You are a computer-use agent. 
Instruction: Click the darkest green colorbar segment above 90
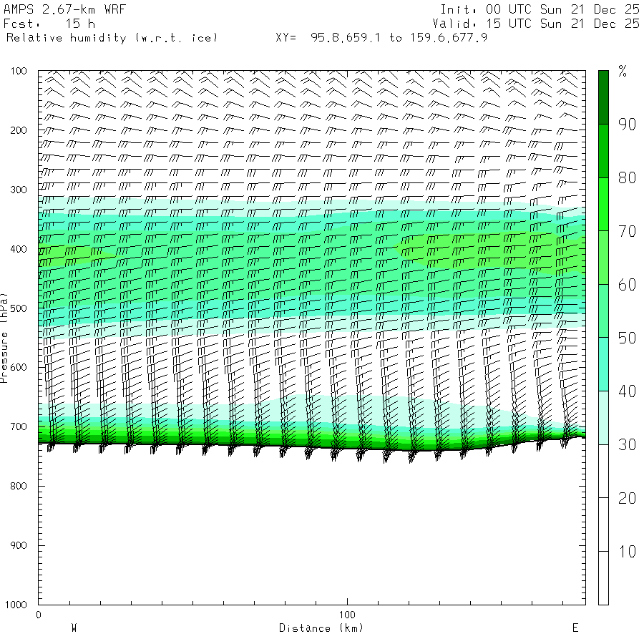pos(603,97)
